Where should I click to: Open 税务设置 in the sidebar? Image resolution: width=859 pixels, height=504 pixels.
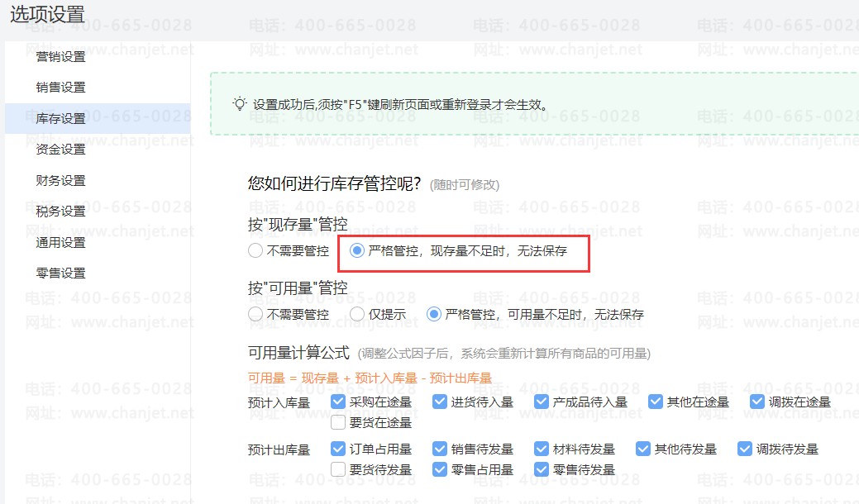click(x=61, y=212)
